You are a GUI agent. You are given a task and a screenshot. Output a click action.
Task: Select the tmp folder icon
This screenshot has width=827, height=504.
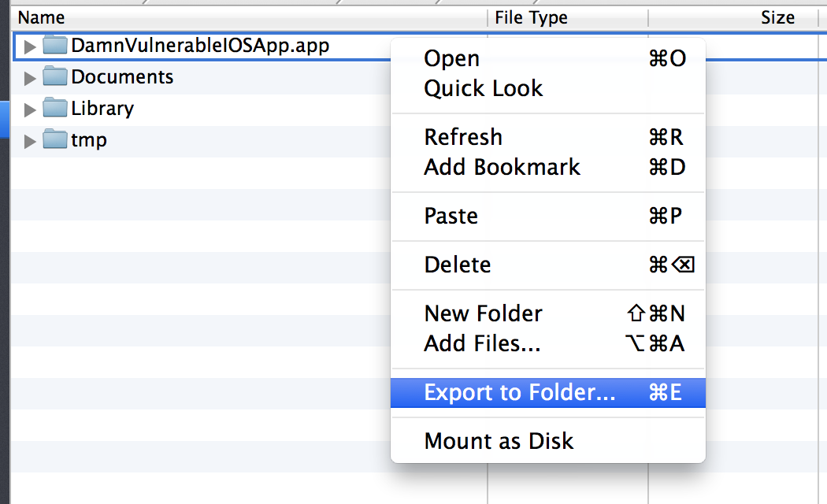55,139
